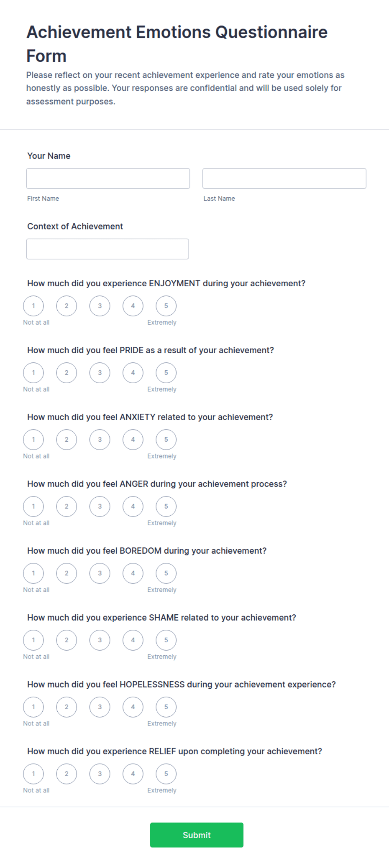Select rating 2 for BOREDOM question
The image size is (389, 868).
67,573
